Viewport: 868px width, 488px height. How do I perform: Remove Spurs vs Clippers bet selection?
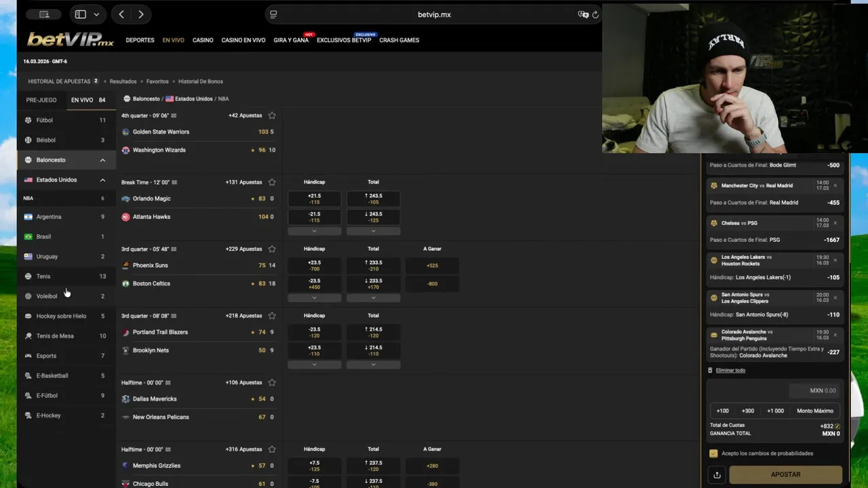pyautogui.click(x=835, y=298)
